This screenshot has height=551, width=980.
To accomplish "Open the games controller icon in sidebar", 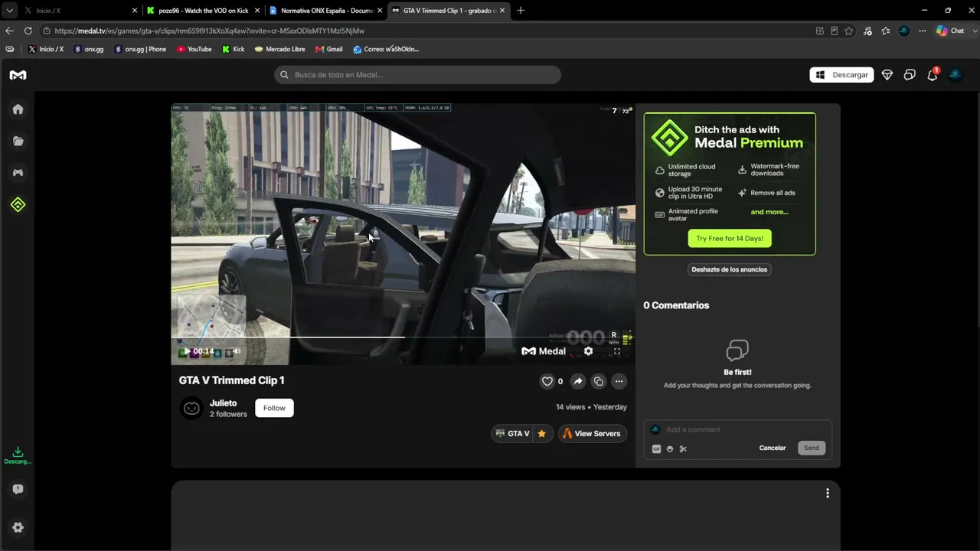I will (18, 173).
